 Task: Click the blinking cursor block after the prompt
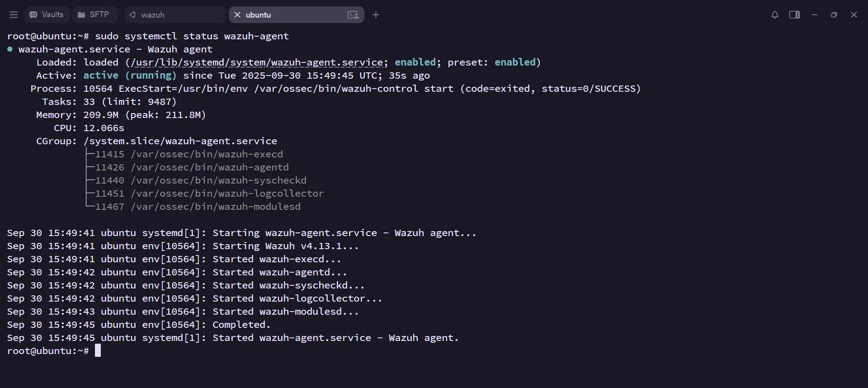pos(99,350)
